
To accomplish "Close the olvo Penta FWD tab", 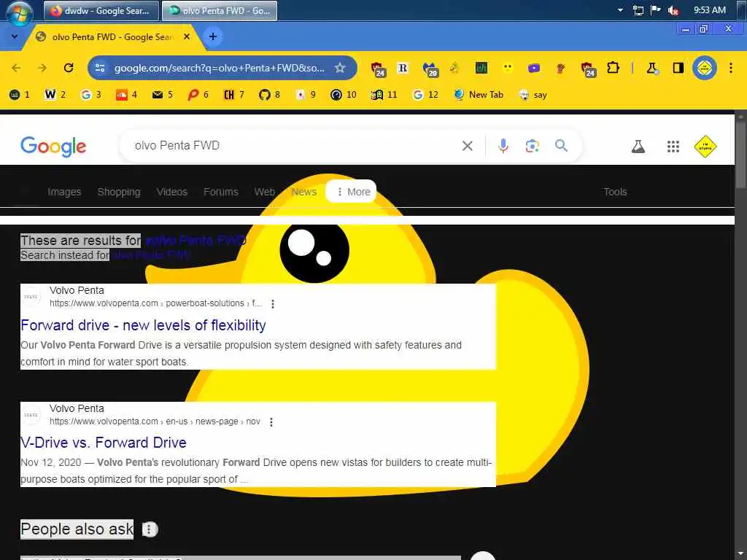I will coord(187,36).
